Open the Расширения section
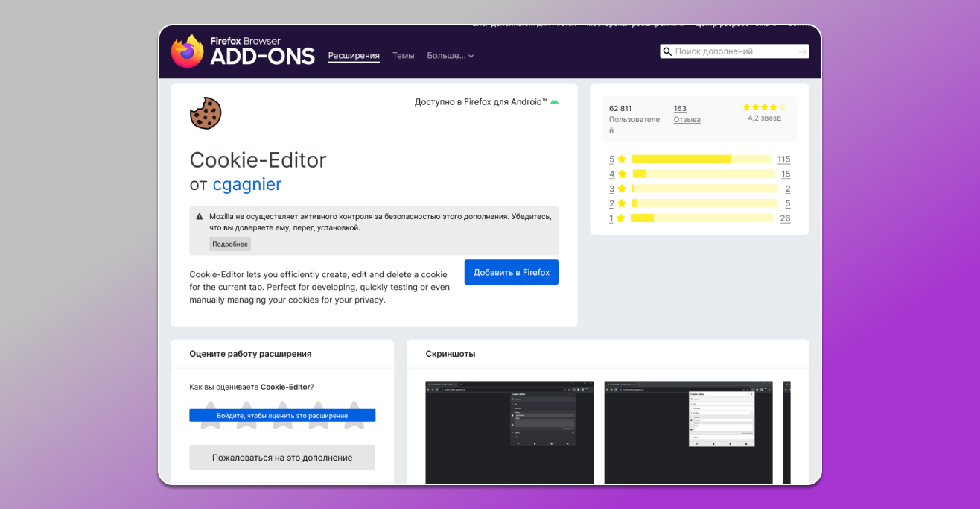 coord(353,55)
